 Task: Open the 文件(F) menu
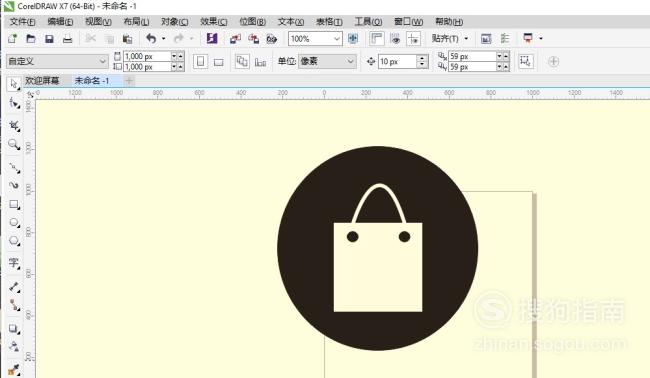coord(22,22)
